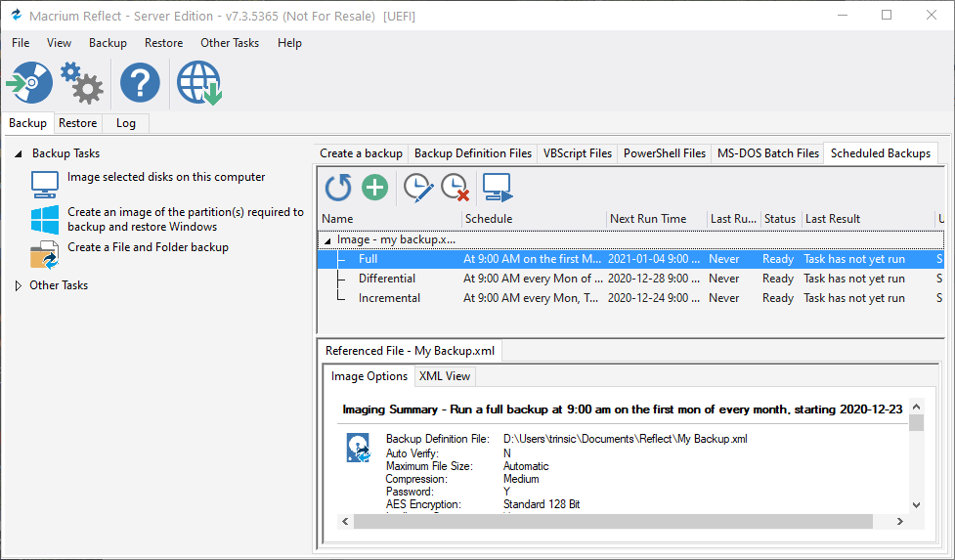Select the Full schedule row

[x=631, y=259]
